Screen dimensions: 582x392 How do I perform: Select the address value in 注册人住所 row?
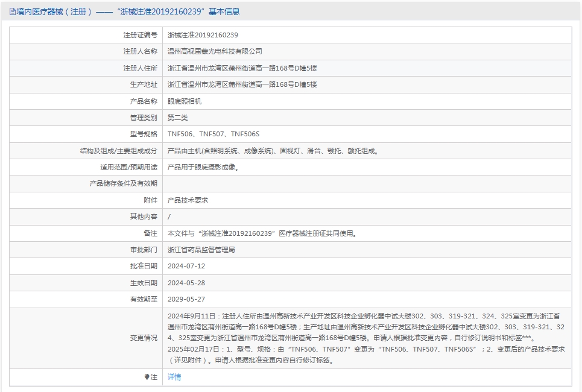[242, 68]
